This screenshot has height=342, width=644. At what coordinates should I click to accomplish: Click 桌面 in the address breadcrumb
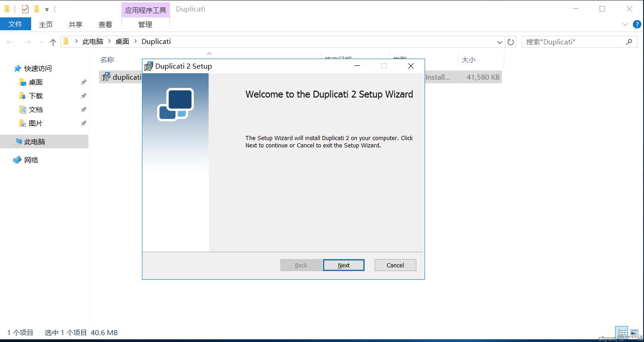tap(122, 41)
